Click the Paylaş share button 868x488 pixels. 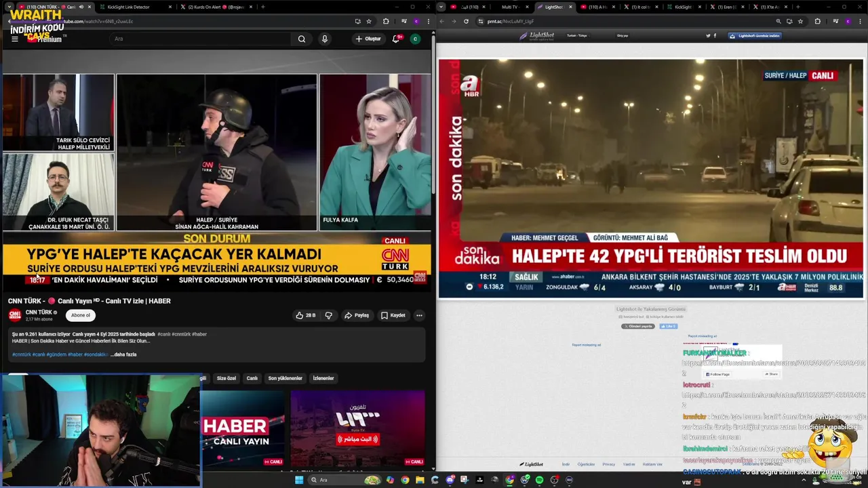point(357,315)
